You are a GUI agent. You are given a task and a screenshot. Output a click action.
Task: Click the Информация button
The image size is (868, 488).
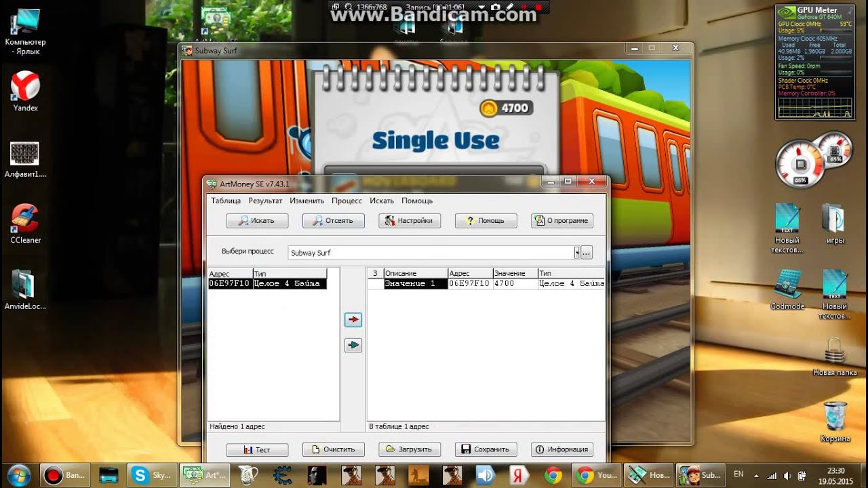(x=562, y=449)
